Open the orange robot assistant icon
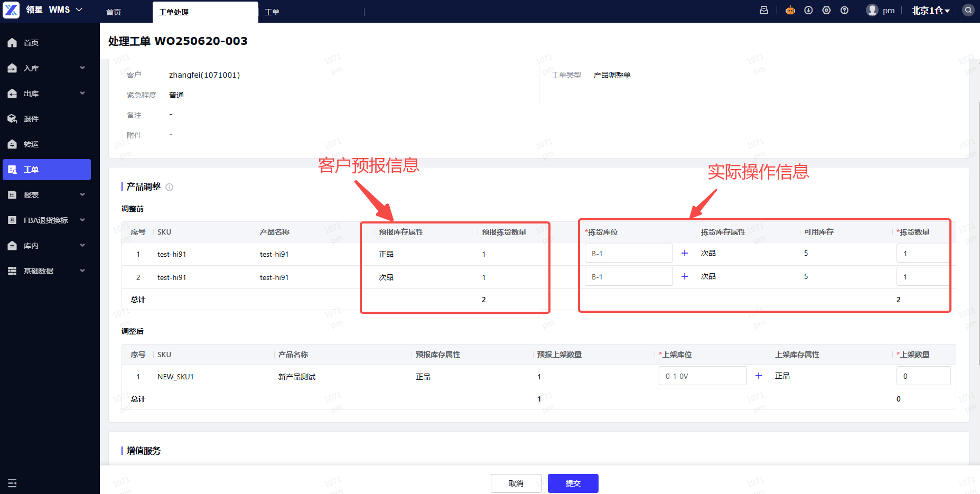The height and width of the screenshot is (494, 980). 790,10
